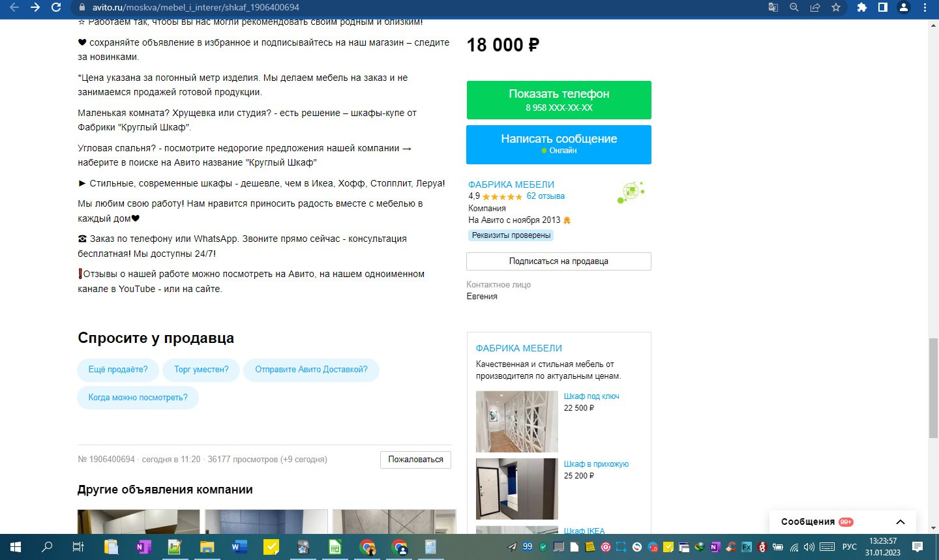Open the Chrome three-dot menu
This screenshot has height=560, width=939.
tap(925, 7)
